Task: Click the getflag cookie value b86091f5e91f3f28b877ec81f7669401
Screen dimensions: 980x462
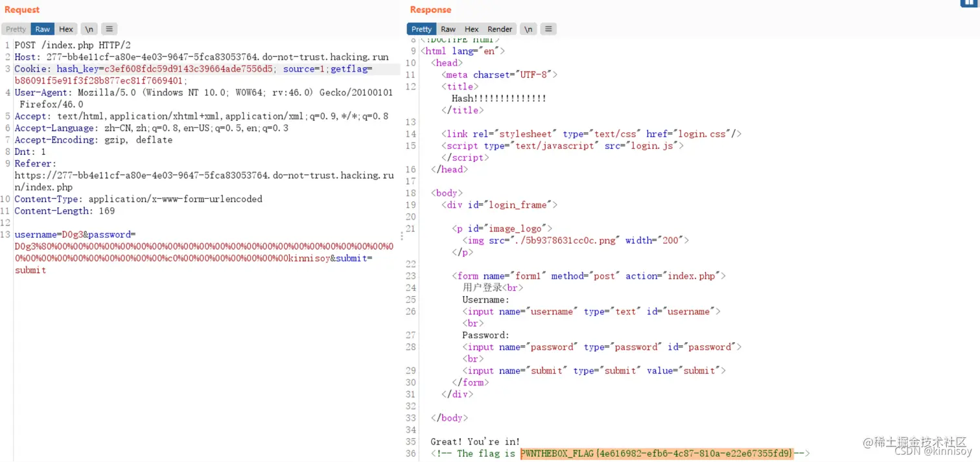Action: tap(99, 81)
